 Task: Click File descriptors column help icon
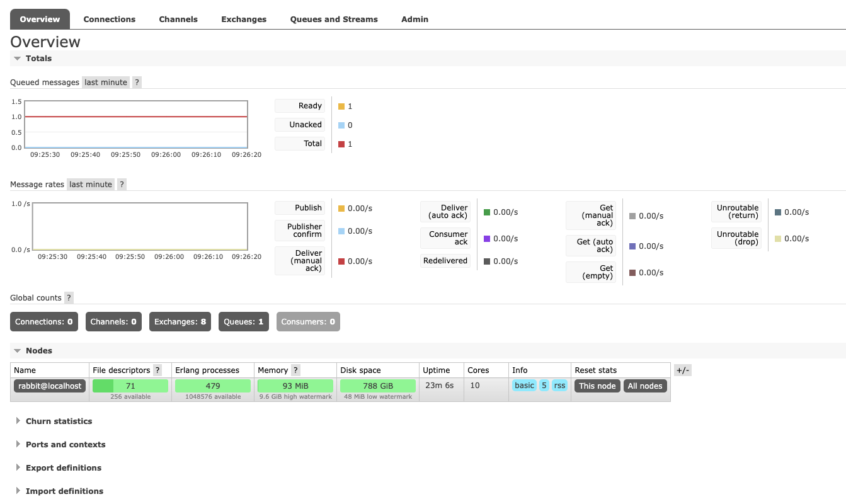(x=157, y=370)
